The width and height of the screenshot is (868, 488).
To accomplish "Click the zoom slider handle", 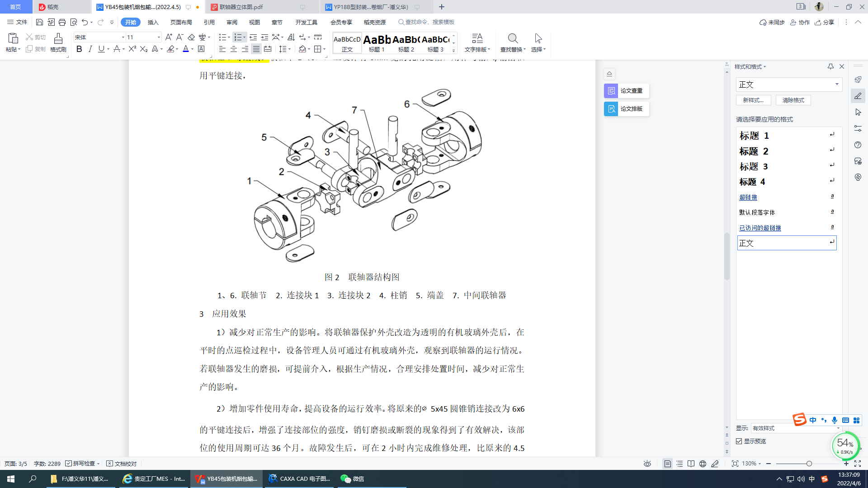I will tap(809, 464).
